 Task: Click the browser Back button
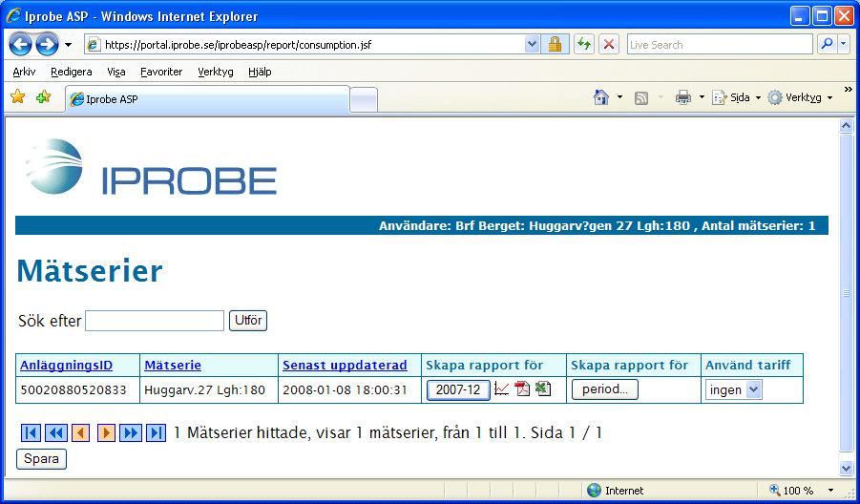pyautogui.click(x=20, y=45)
